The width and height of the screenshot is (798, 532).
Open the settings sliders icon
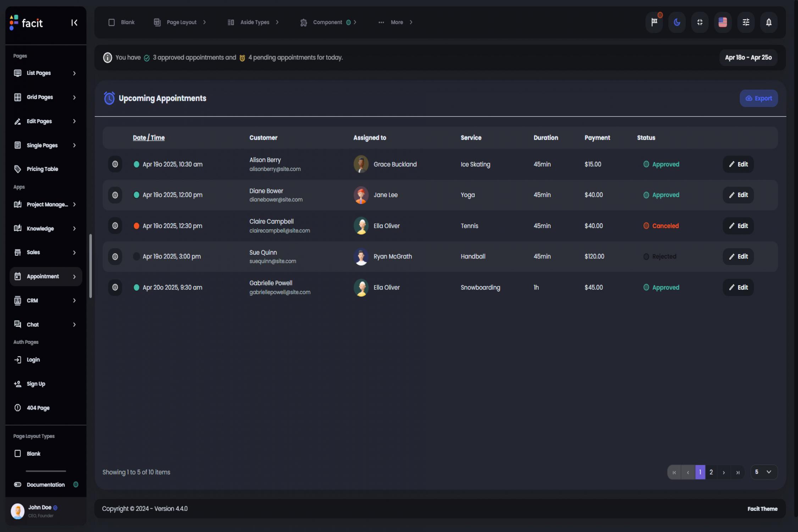746,22
